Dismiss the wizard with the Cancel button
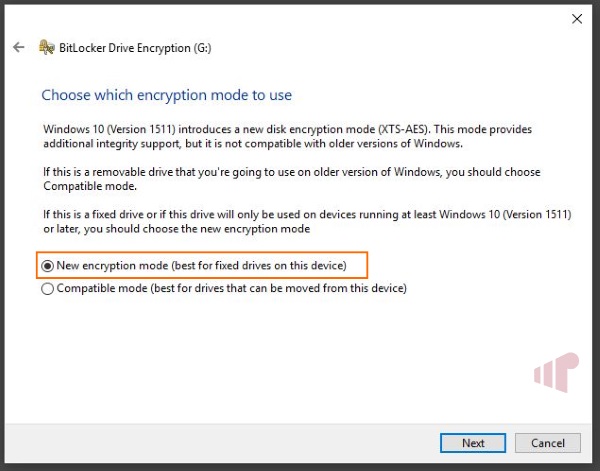 pyautogui.click(x=548, y=443)
